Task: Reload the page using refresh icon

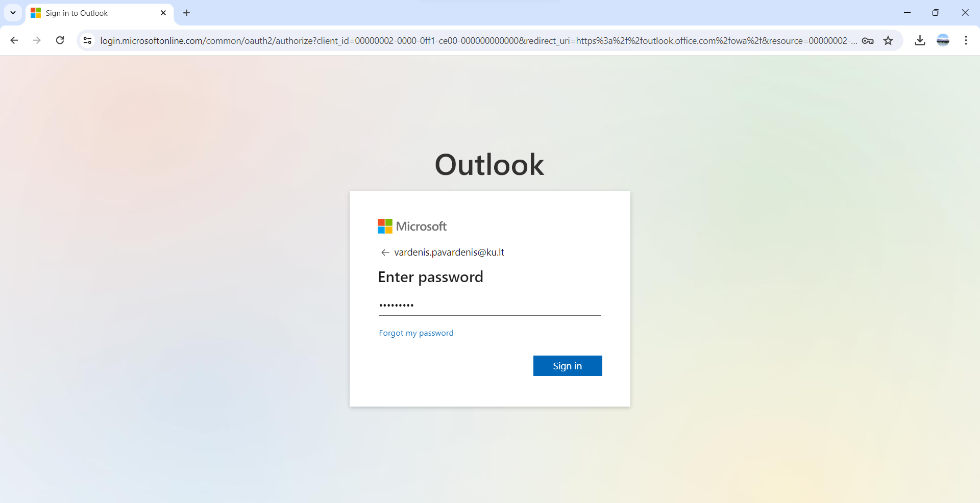Action: (60, 40)
